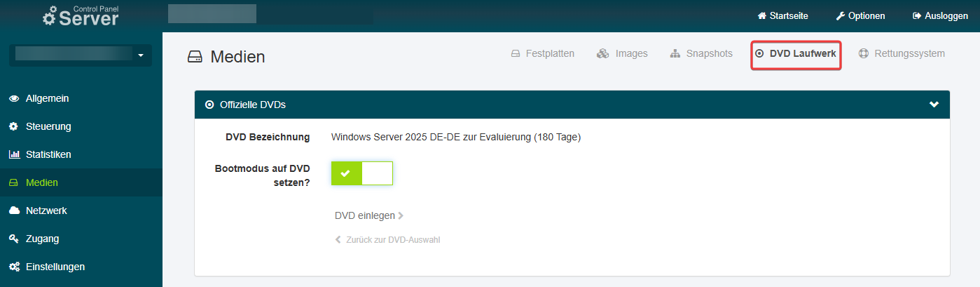The height and width of the screenshot is (287, 980).
Task: Click the disk icon beside Festplatten tab
Action: [516, 53]
